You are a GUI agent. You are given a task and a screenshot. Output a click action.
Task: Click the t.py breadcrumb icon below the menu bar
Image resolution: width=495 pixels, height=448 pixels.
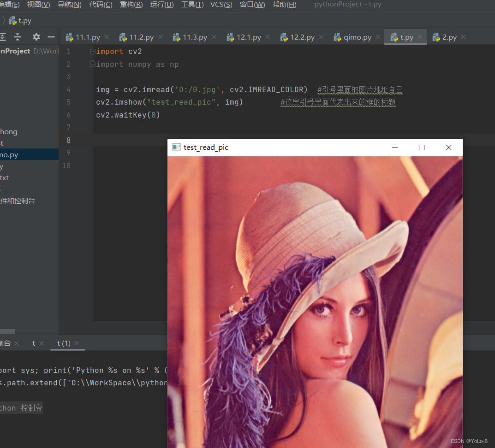point(13,21)
